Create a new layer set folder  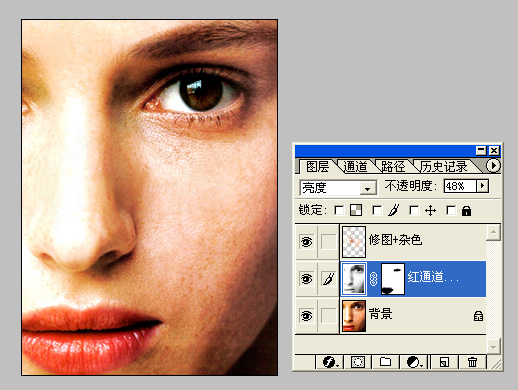pyautogui.click(x=385, y=362)
